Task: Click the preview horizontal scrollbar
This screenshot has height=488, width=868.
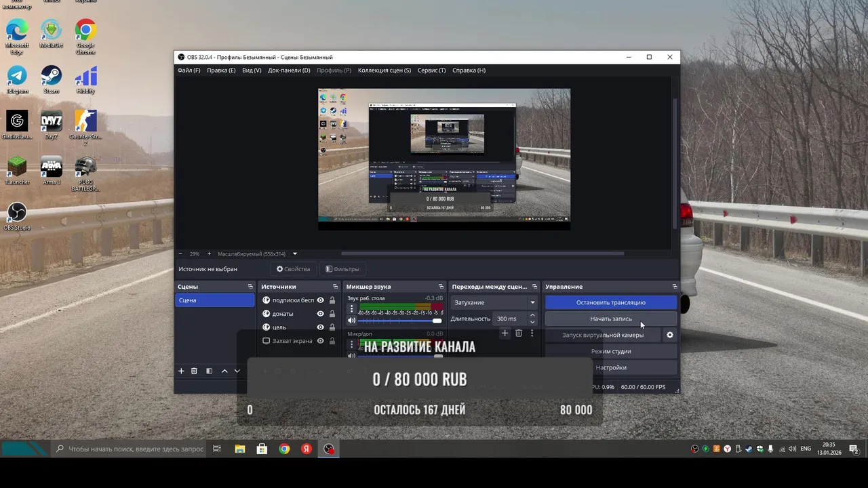Action: coord(481,253)
